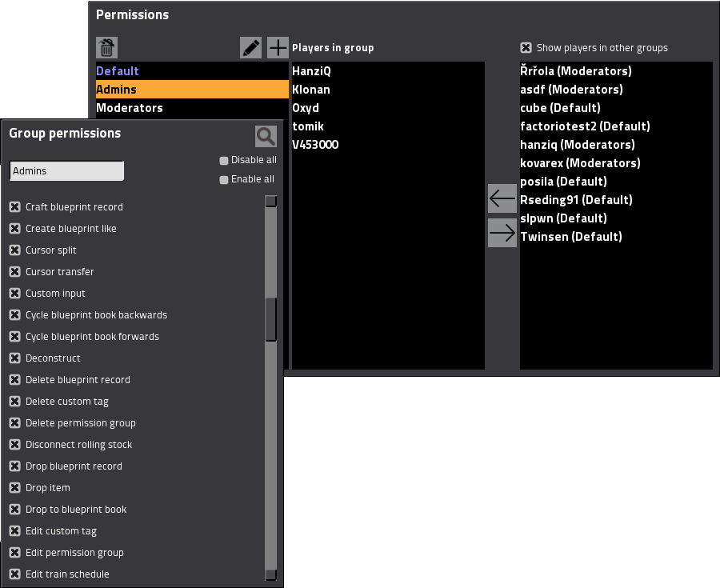This screenshot has width=720, height=588.
Task: Toggle Deconstruct permission
Action: point(14,358)
